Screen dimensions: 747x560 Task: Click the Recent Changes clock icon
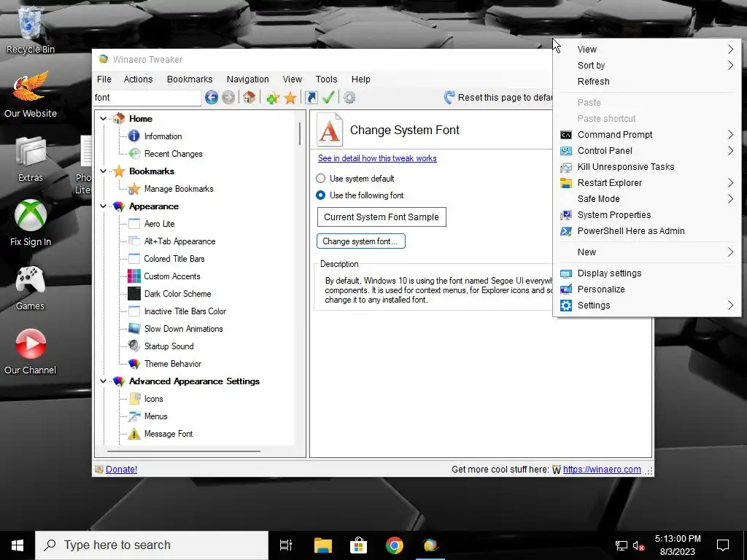pyautogui.click(x=134, y=153)
